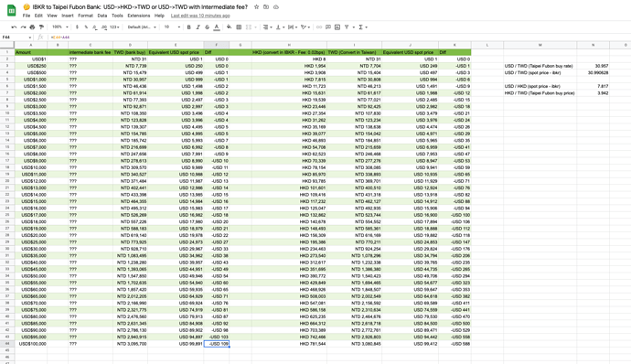Increase decimal places
Screen dimensions: 631x364
[x=104, y=27]
